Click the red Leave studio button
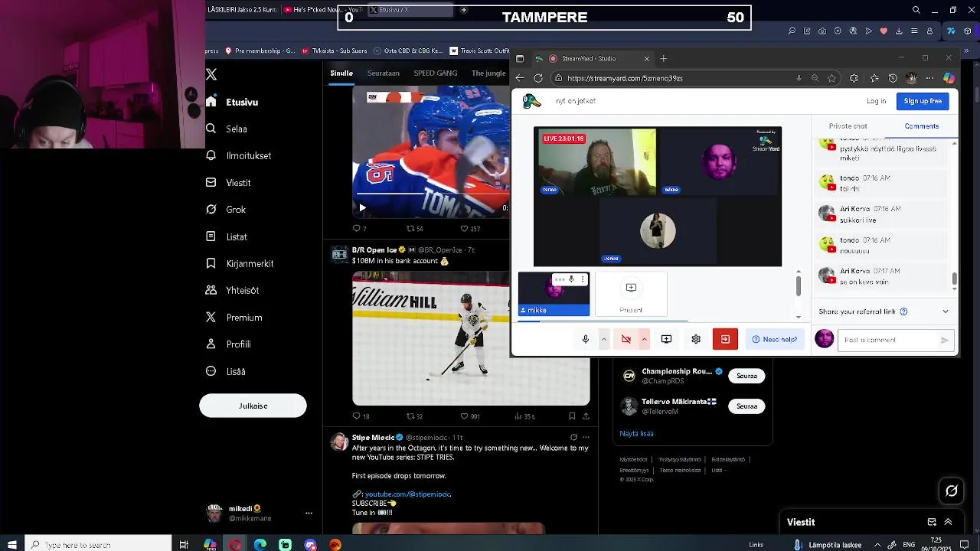980x551 pixels. tap(725, 339)
